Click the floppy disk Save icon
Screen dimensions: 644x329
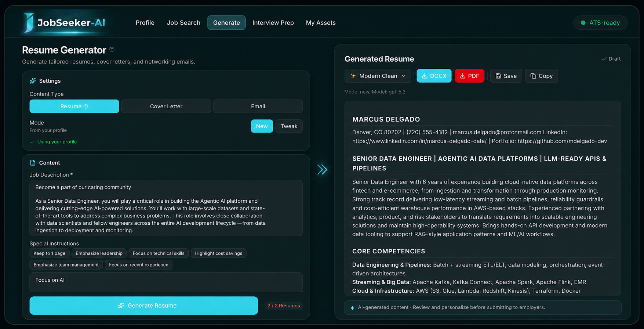coord(498,76)
